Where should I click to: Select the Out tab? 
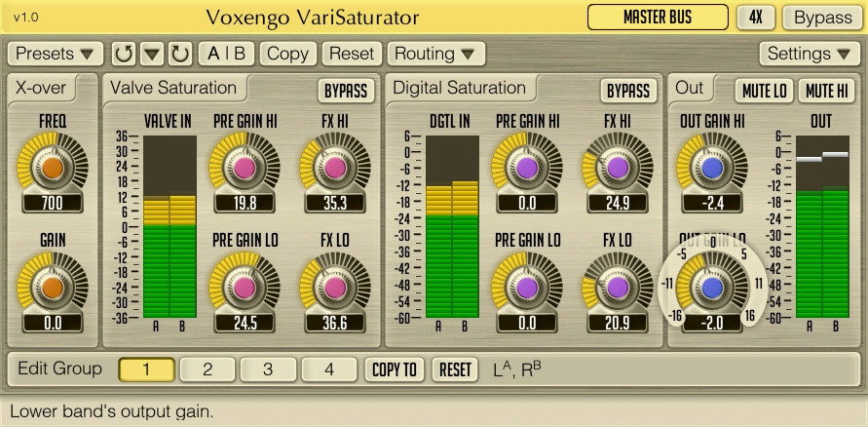tap(690, 88)
